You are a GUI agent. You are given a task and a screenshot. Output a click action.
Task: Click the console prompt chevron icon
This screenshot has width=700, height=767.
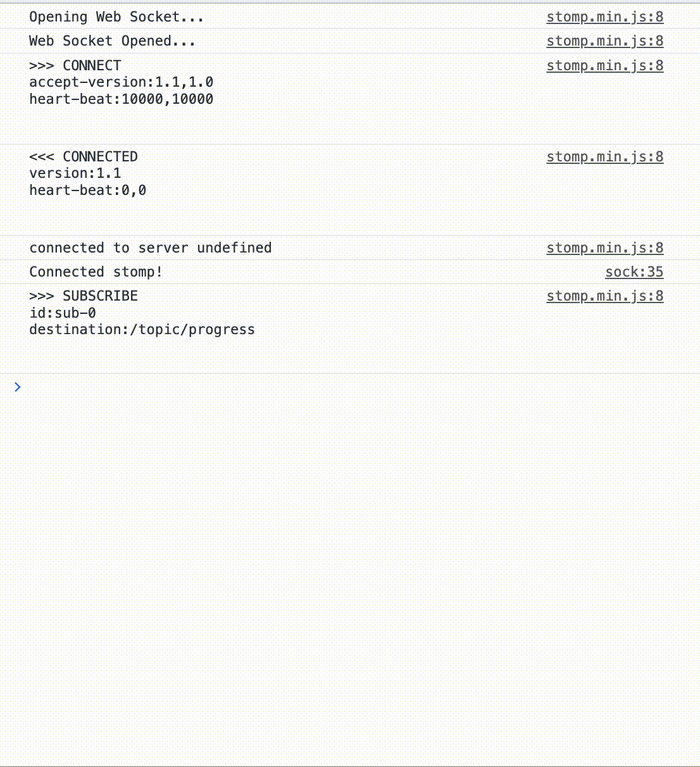pos(18,387)
